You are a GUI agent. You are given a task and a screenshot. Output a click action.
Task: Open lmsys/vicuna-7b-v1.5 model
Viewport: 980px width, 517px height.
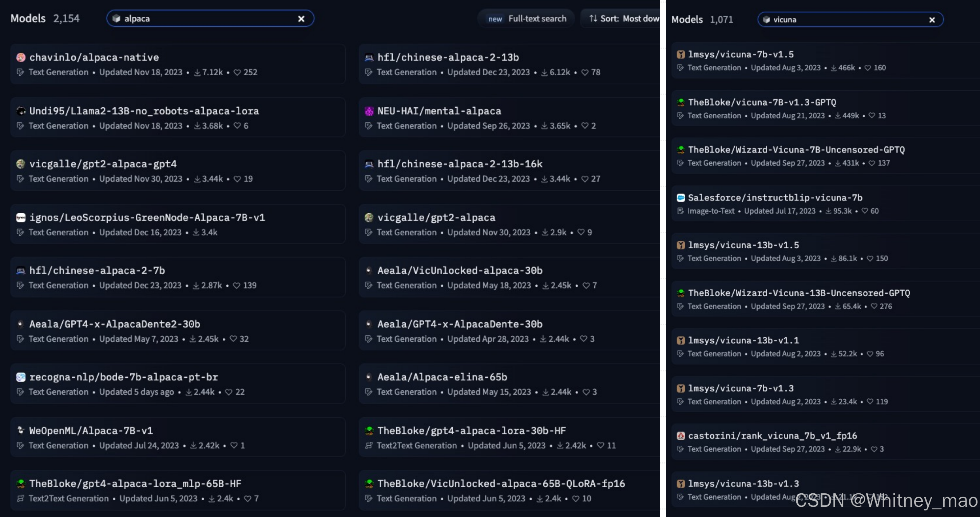[741, 55]
